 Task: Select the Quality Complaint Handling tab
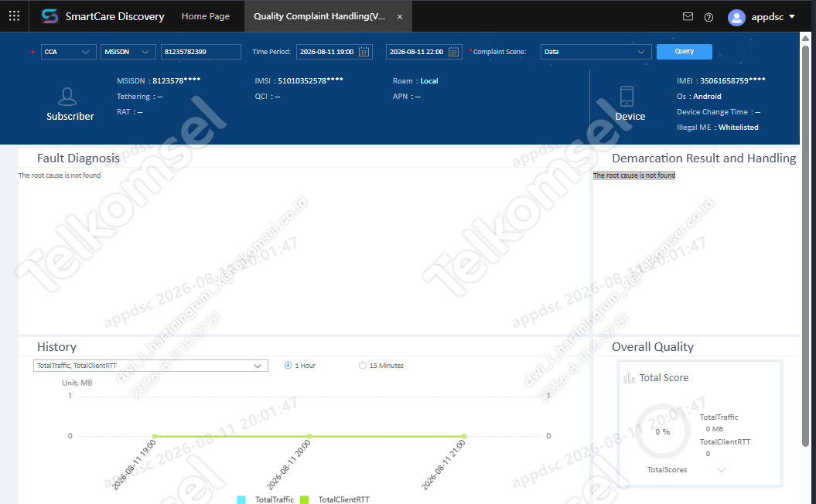click(319, 16)
